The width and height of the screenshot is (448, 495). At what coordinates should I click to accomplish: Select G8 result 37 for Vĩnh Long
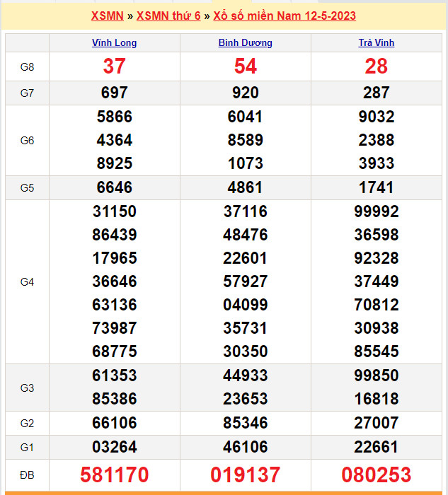[x=115, y=66]
